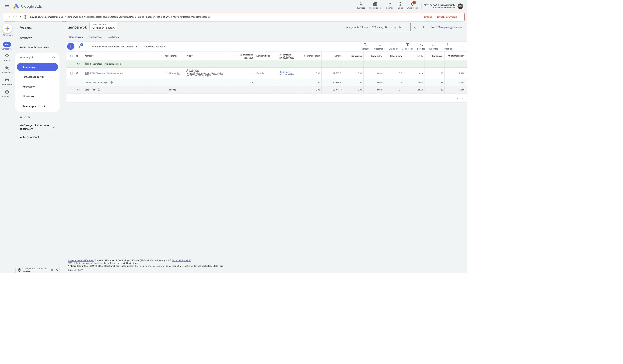
Task: Check the EXACT Generic Budakeszi campaign checkbox
Action: pyautogui.click(x=71, y=73)
